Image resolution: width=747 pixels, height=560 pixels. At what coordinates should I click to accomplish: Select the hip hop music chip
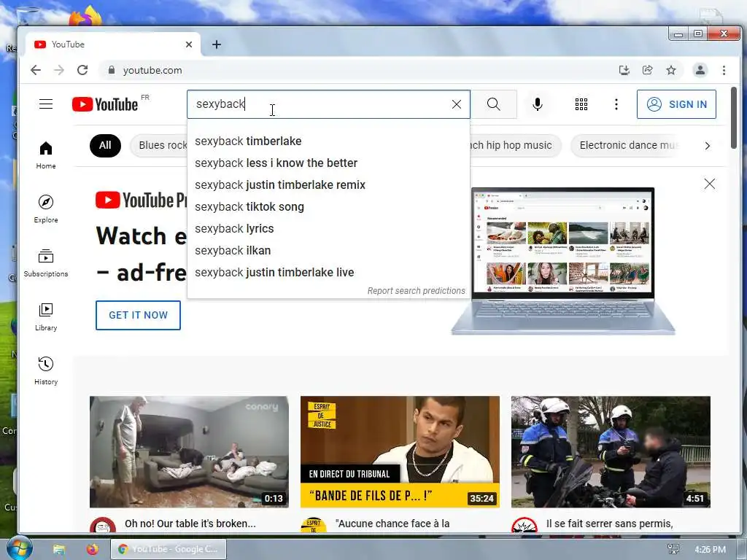pos(514,145)
